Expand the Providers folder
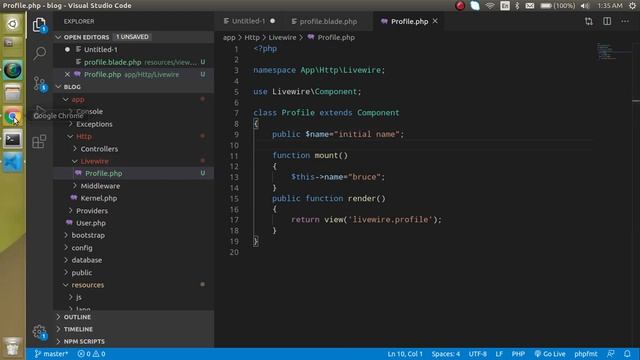 [133, 211]
